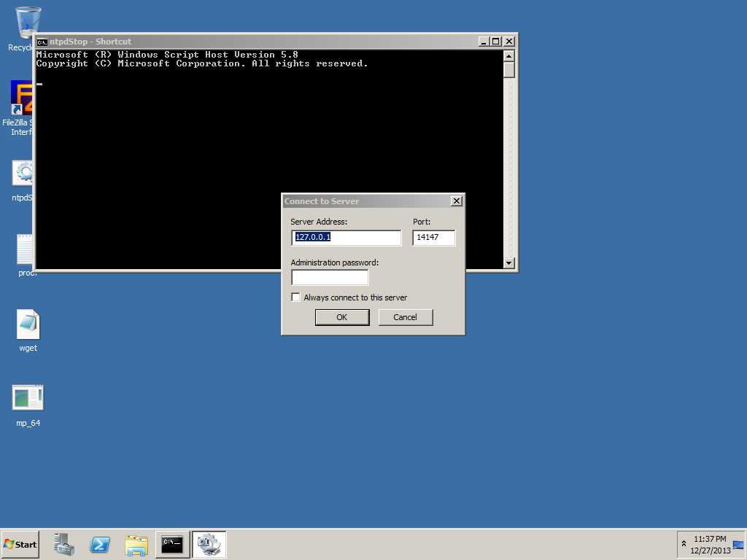The height and width of the screenshot is (560, 747).
Task: Open the ntpdStop console system menu icon
Action: 42,42
